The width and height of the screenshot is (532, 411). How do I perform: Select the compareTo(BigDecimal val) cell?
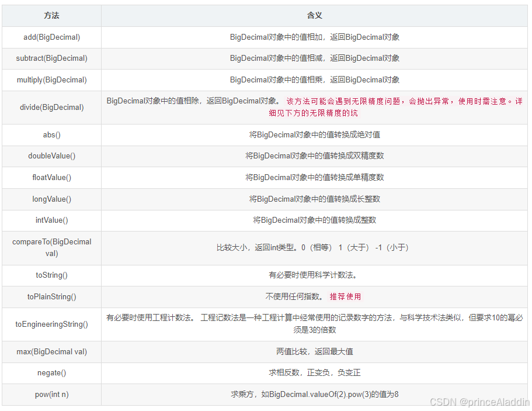51,248
